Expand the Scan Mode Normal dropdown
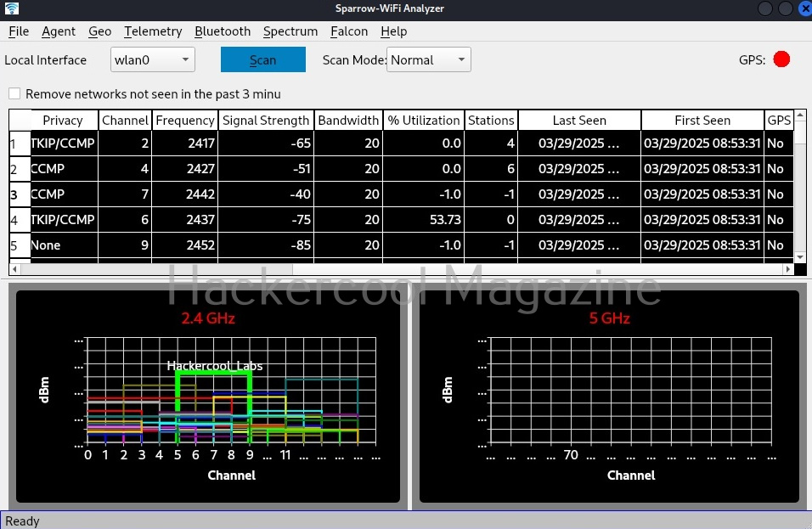Screen dimensions: 812x529 pos(429,59)
